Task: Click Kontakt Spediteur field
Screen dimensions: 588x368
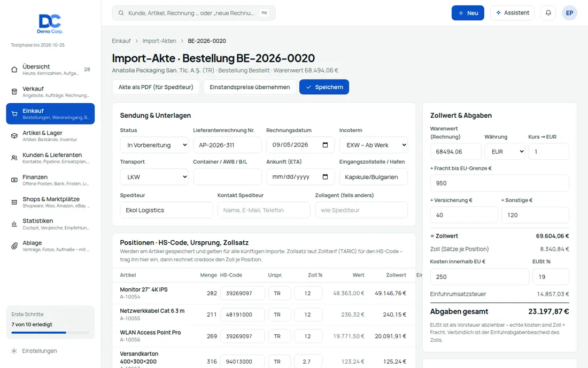Action: 264,210
